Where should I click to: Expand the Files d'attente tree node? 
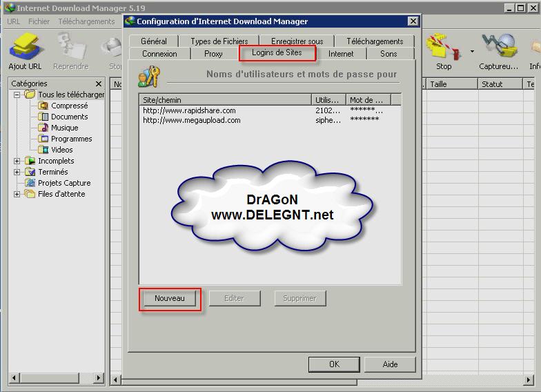[17, 194]
